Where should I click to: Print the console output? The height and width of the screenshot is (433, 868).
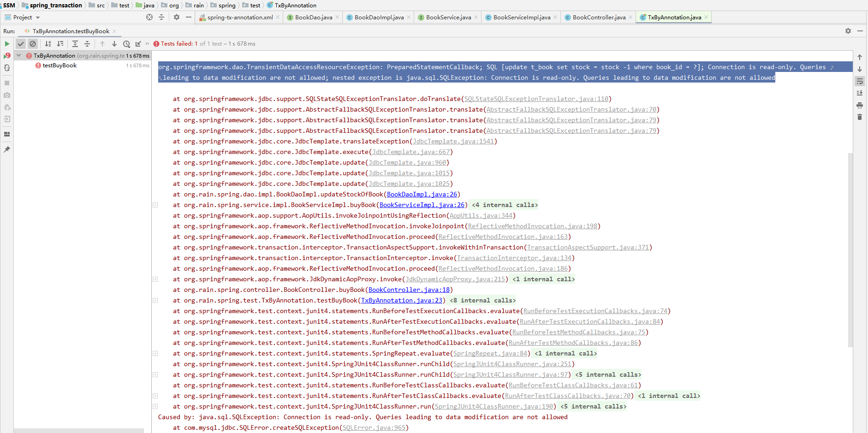pos(860,105)
